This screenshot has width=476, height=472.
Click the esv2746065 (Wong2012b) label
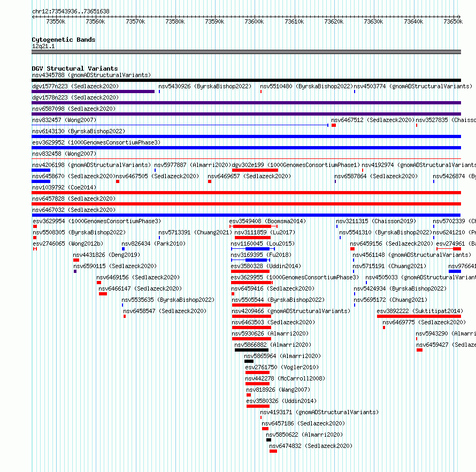(68, 243)
